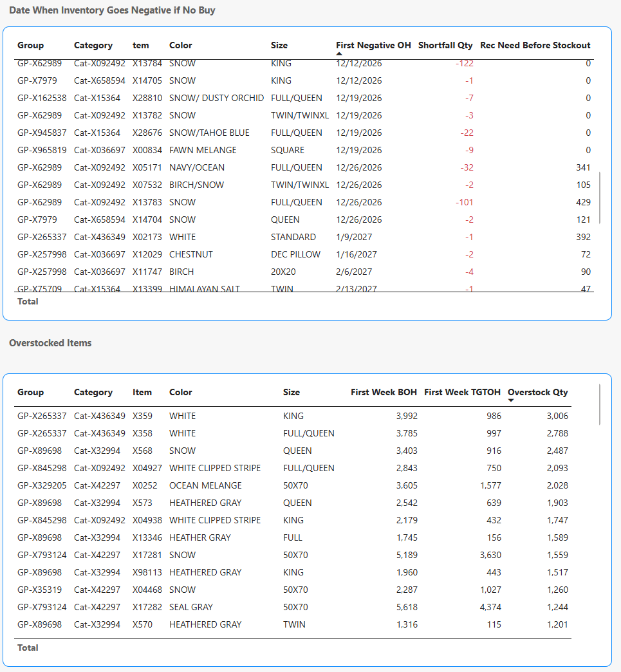This screenshot has width=621, height=672.
Task: Click the FAWN MELANGE color cell
Action: 203,151
